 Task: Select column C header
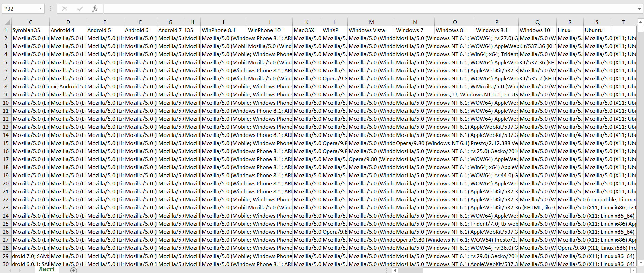(31, 22)
